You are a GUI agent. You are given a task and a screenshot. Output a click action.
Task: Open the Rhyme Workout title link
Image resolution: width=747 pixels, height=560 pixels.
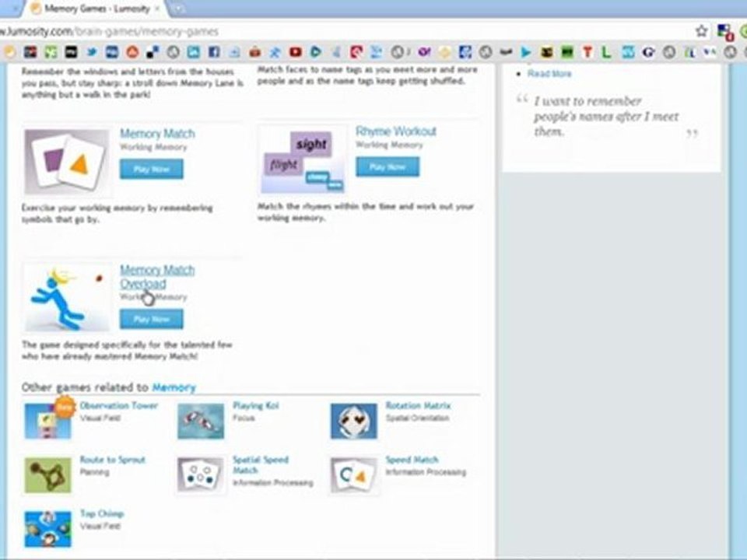396,131
